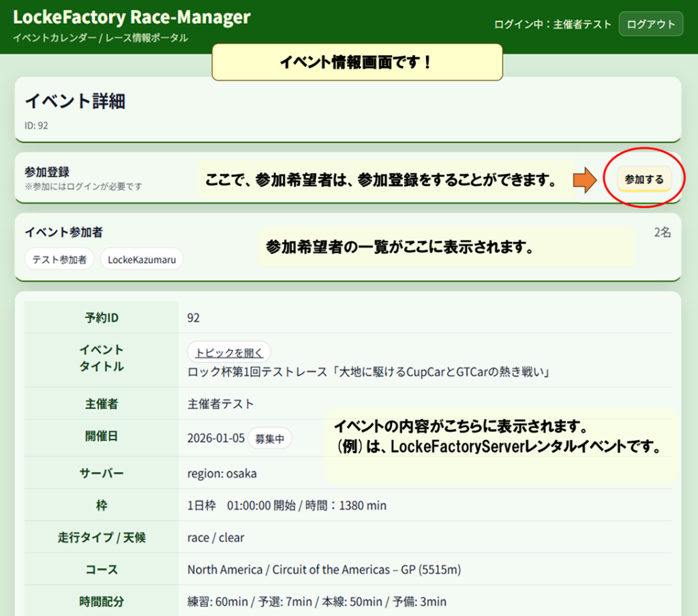Open the topic via トピックを開く
Screen dimensions: 698x616
(229, 352)
